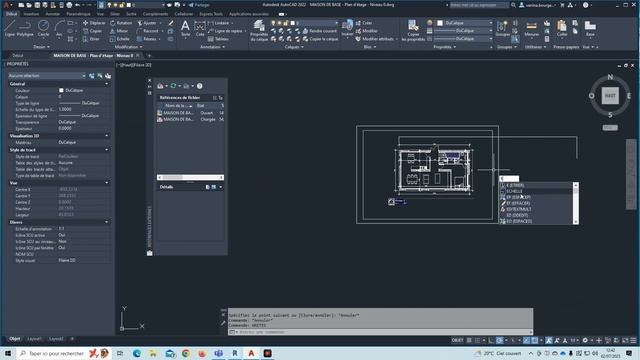Collapse the Vue properties section
The image size is (640, 360).
click(x=107, y=183)
